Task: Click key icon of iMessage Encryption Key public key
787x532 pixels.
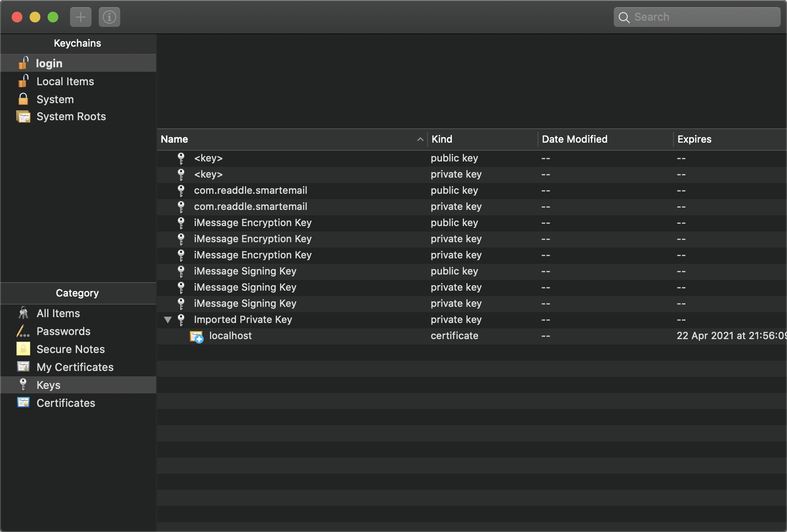Action: point(181,223)
